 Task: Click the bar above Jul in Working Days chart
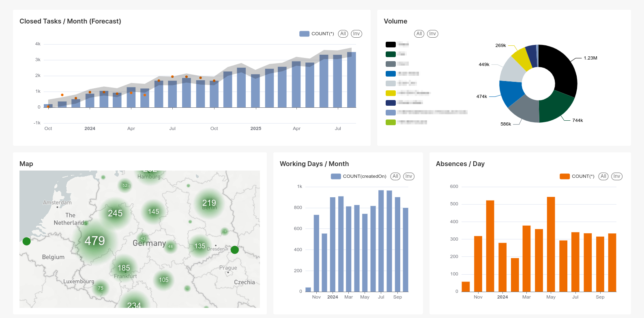tap(381, 241)
